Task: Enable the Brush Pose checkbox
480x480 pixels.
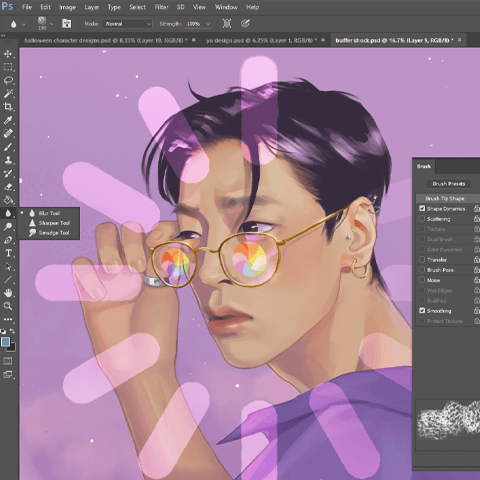Action: pyautogui.click(x=422, y=270)
